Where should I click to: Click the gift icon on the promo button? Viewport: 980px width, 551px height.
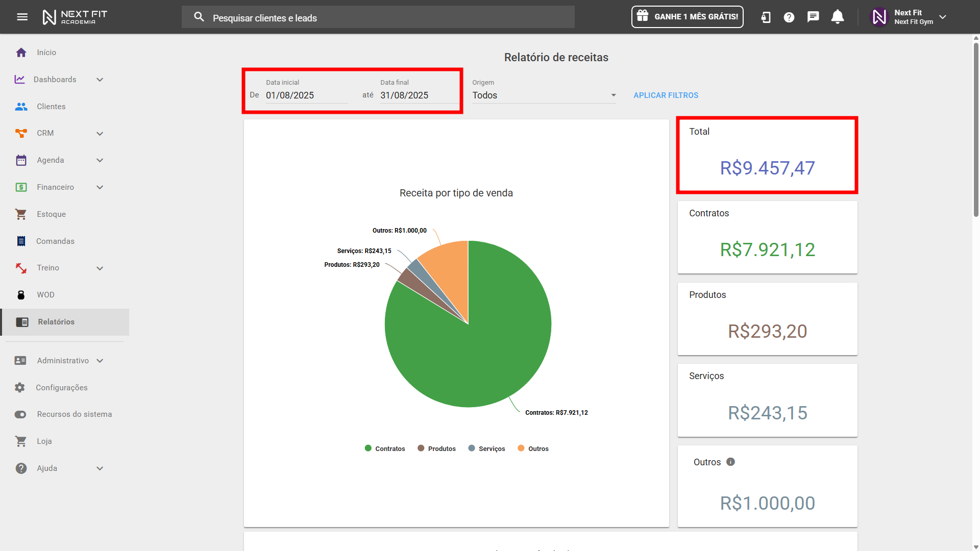point(643,16)
